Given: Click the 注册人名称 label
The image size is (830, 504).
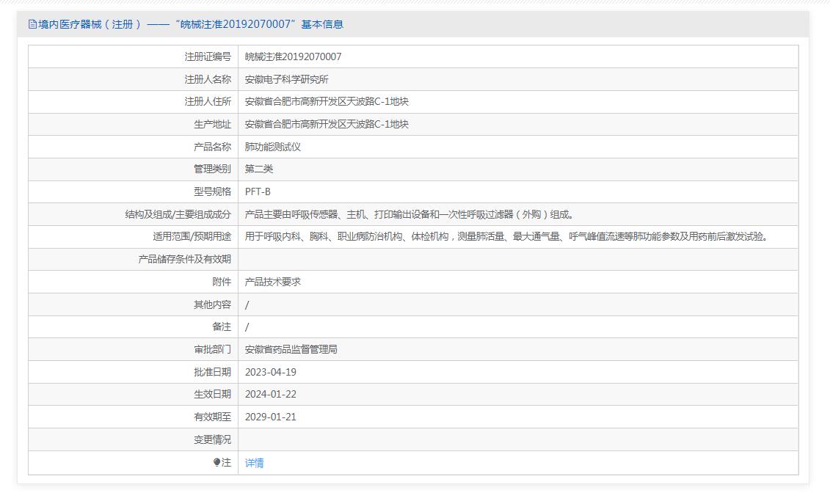Looking at the screenshot, I should tap(208, 79).
